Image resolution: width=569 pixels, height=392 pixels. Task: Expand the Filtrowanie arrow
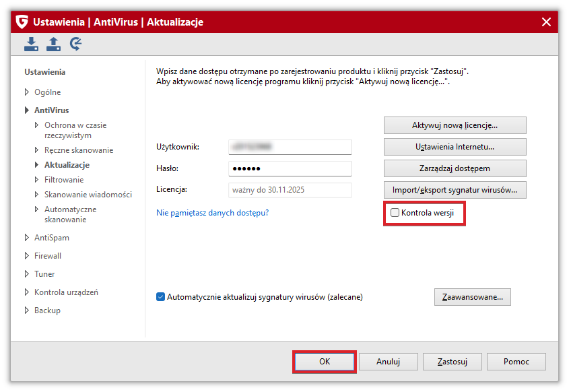pyautogui.click(x=36, y=180)
